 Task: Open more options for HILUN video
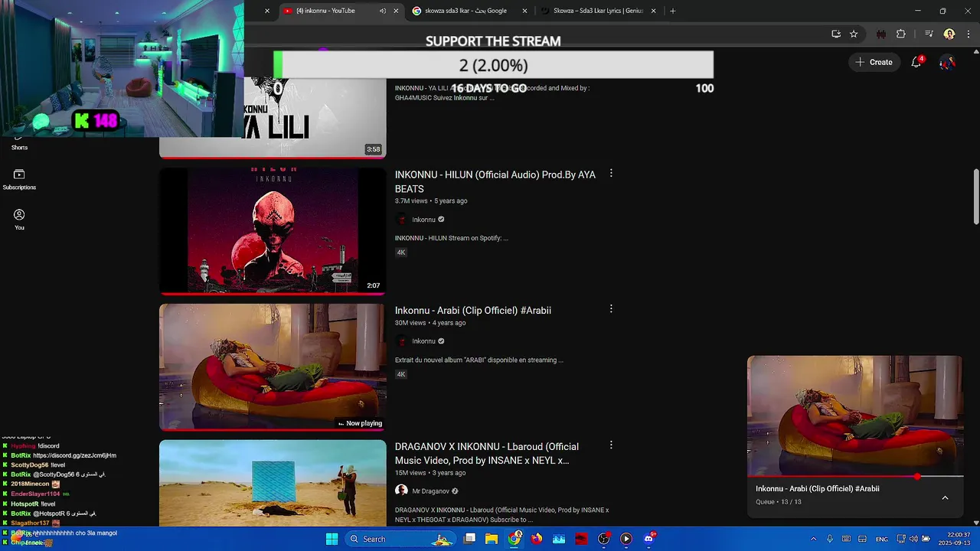(x=611, y=174)
